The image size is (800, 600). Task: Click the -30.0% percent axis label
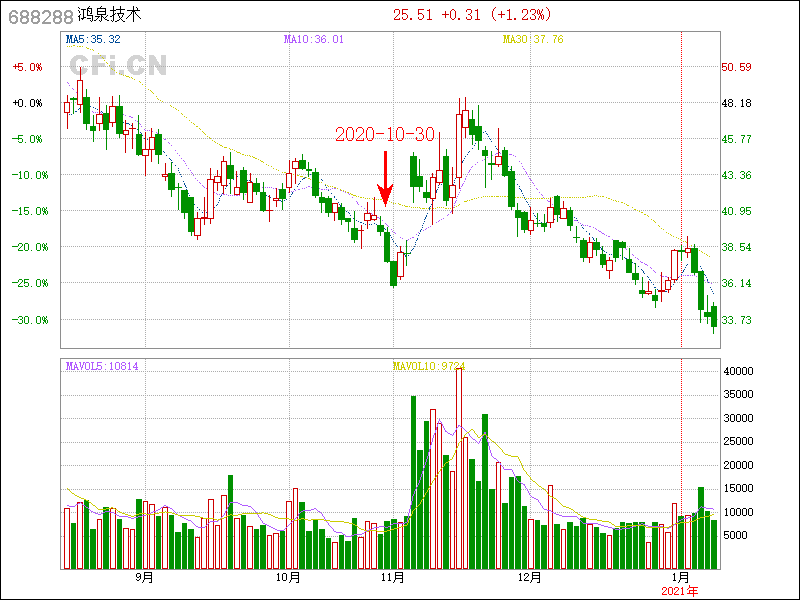pyautogui.click(x=26, y=319)
